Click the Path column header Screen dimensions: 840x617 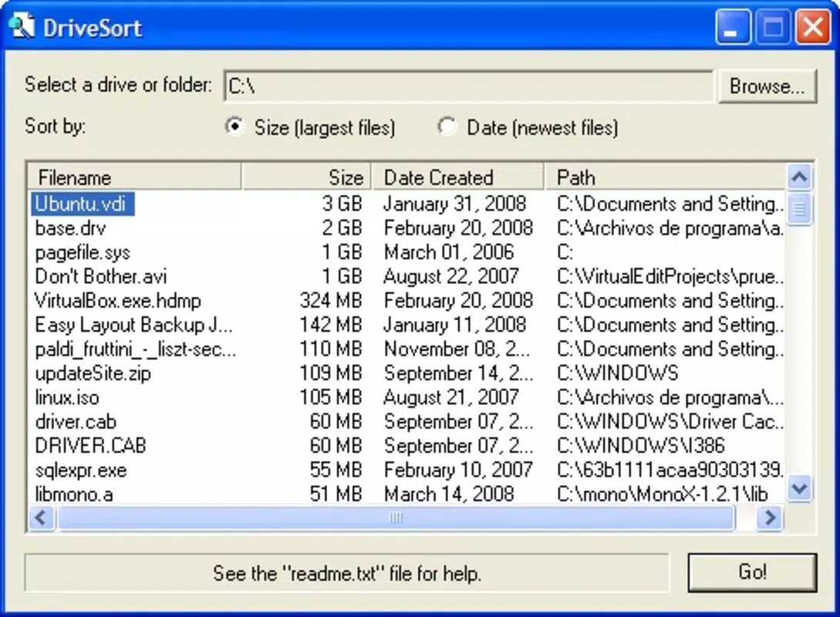pos(665,177)
